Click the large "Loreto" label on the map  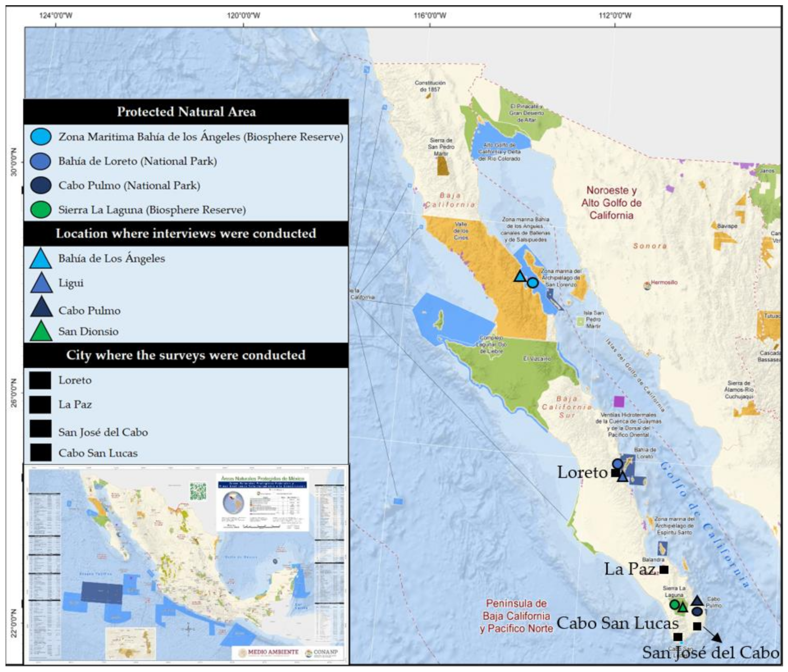(x=582, y=472)
